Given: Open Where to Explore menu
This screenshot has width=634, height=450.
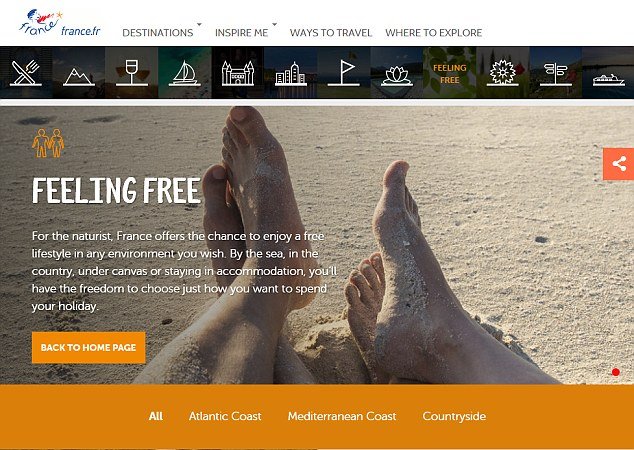Looking at the screenshot, I should [433, 33].
